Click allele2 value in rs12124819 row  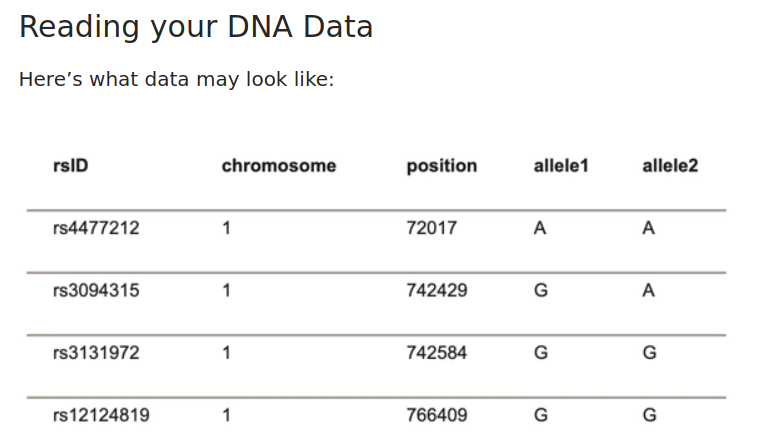[x=649, y=415]
